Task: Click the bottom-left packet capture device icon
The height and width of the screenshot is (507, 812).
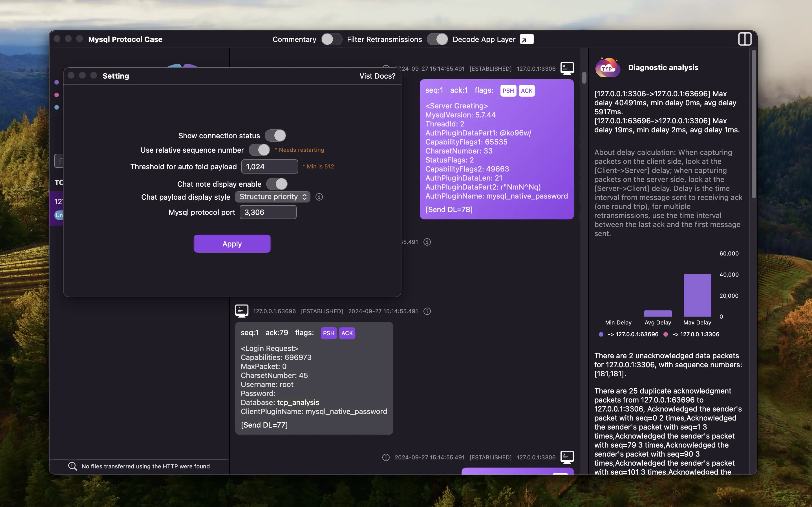Action: click(241, 311)
